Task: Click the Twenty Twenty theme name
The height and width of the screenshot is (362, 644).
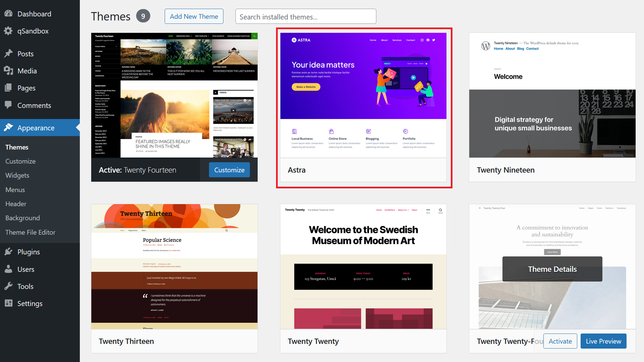Action: click(313, 341)
